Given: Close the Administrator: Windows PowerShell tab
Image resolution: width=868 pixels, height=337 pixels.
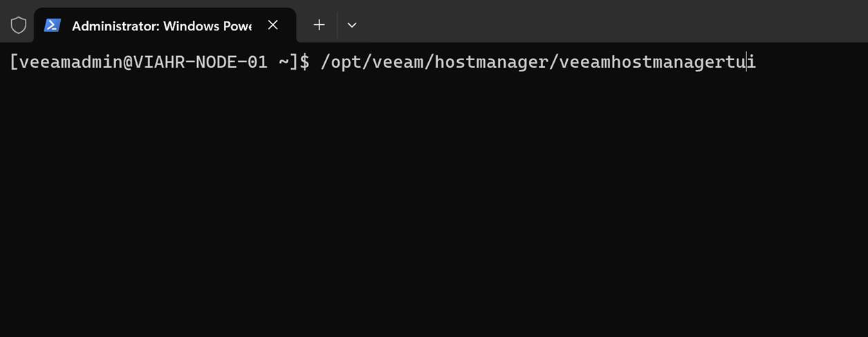Looking at the screenshot, I should tap(273, 25).
